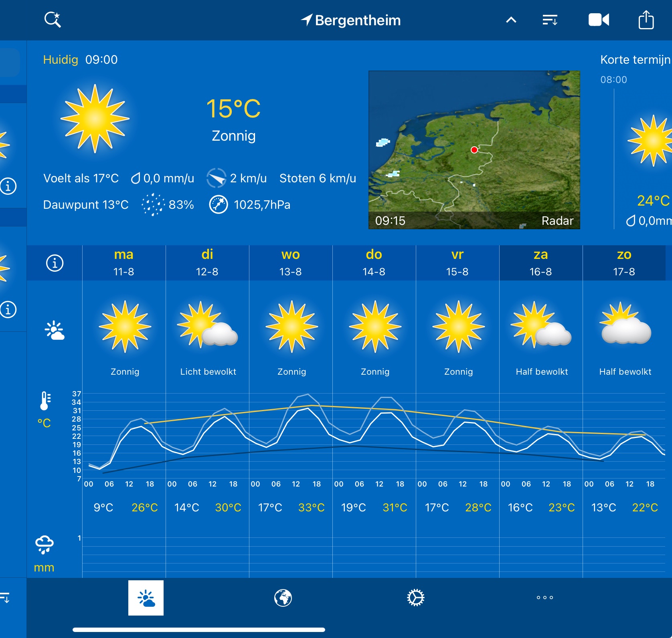Open the Bergentheim location title
Image resolution: width=672 pixels, height=638 pixels.
pyautogui.click(x=351, y=20)
